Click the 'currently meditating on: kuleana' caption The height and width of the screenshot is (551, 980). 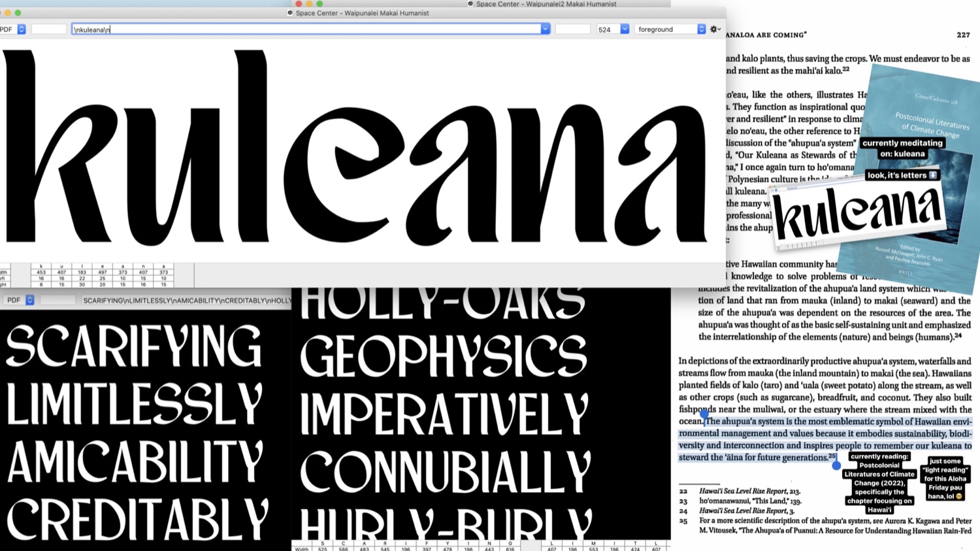point(902,148)
